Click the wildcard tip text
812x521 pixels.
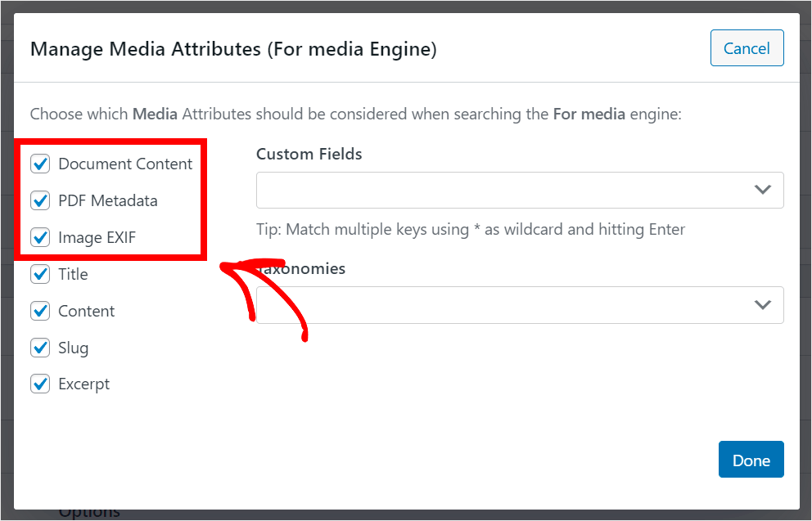(471, 229)
